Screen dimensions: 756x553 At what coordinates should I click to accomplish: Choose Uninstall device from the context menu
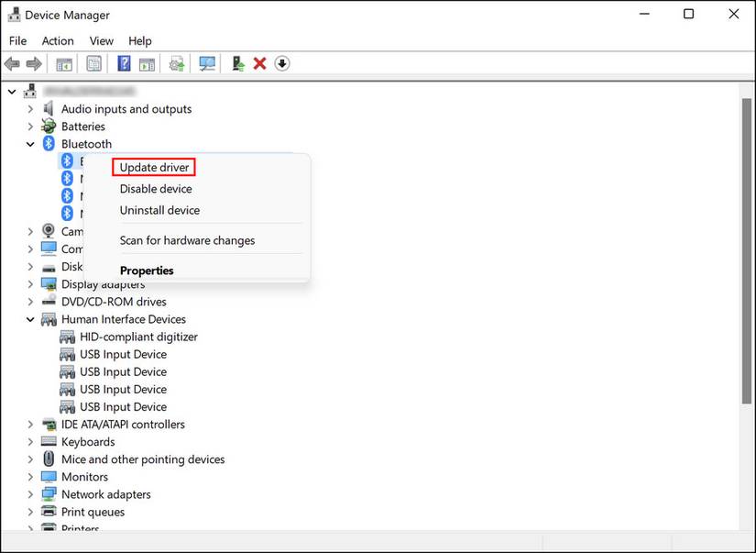(x=159, y=210)
